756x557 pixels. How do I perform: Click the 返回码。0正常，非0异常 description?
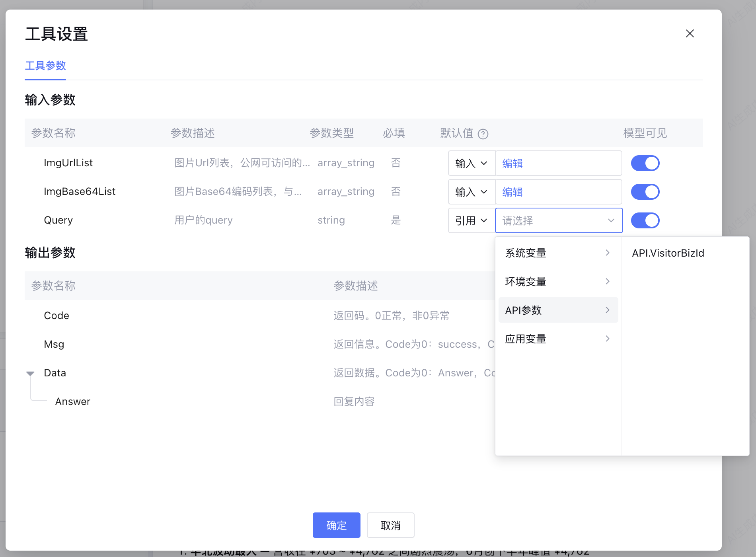[392, 316]
